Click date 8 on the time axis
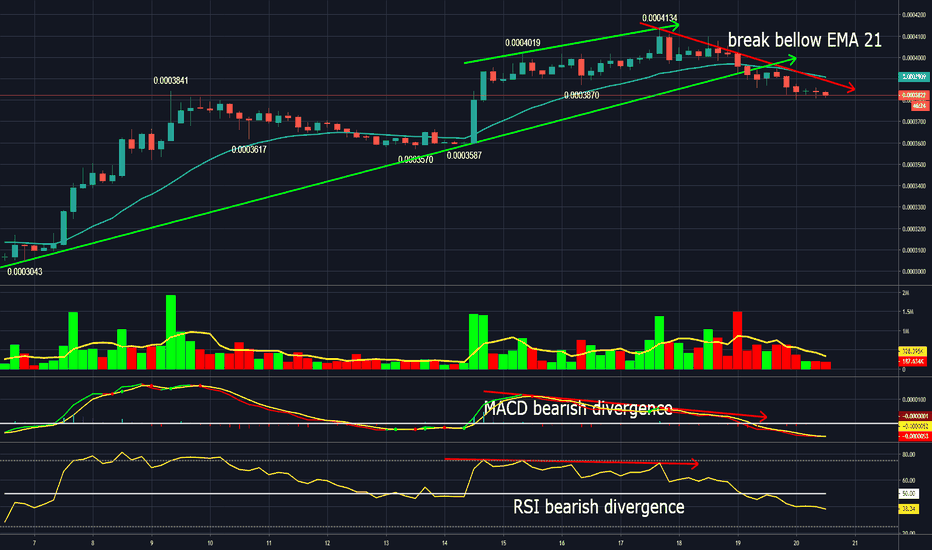The width and height of the screenshot is (932, 550). (92, 543)
